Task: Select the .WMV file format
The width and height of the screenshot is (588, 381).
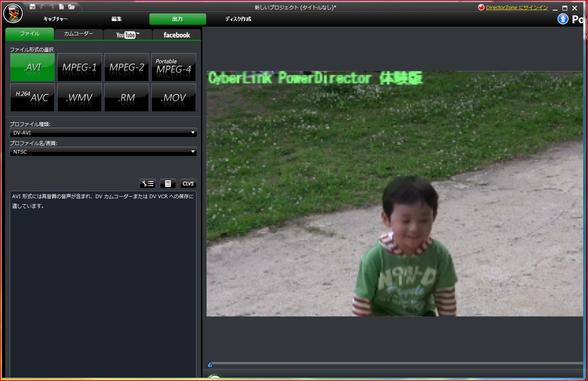Action: (80, 97)
